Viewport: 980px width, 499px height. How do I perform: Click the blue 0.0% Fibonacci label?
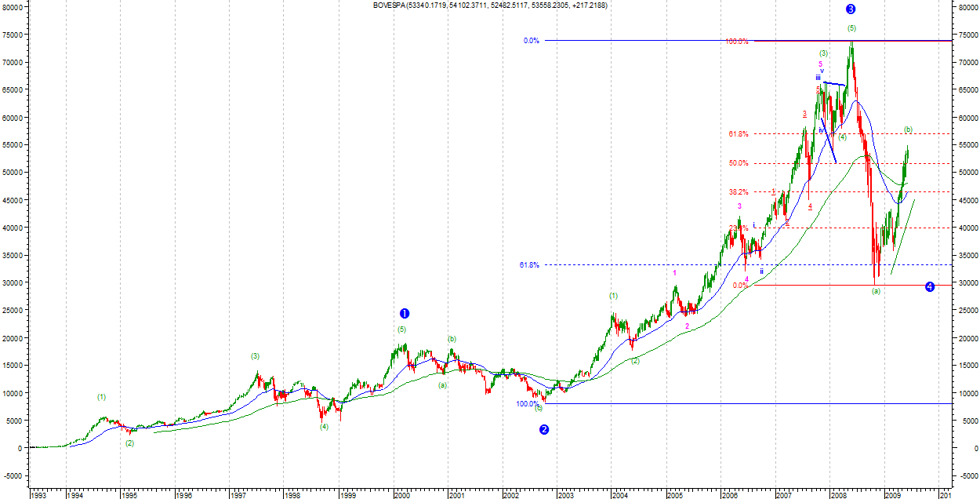point(531,41)
